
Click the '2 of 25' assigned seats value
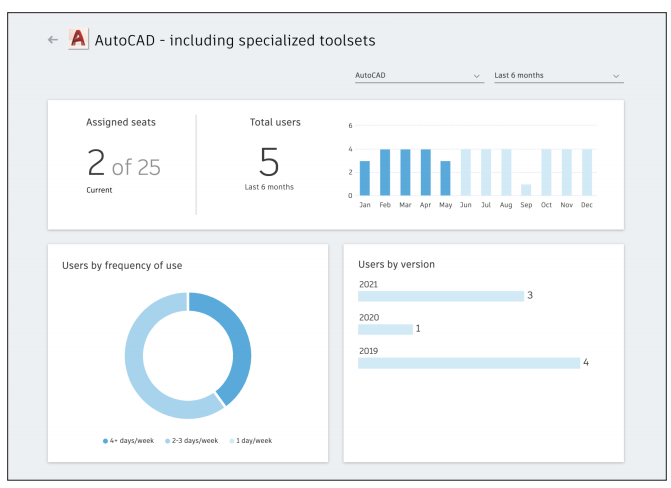coord(124,163)
